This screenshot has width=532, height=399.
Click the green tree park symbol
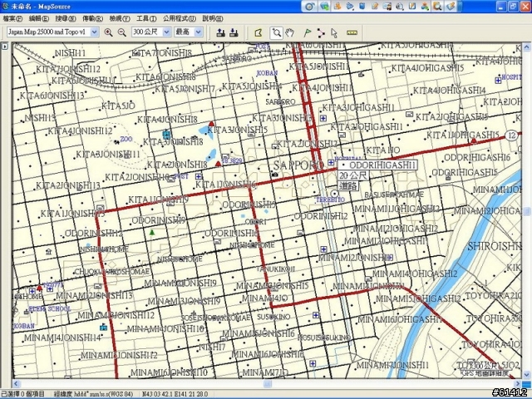[152, 233]
